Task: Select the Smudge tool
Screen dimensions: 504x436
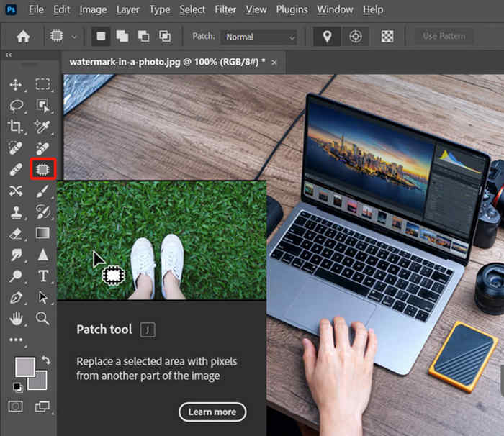Action: (16, 255)
